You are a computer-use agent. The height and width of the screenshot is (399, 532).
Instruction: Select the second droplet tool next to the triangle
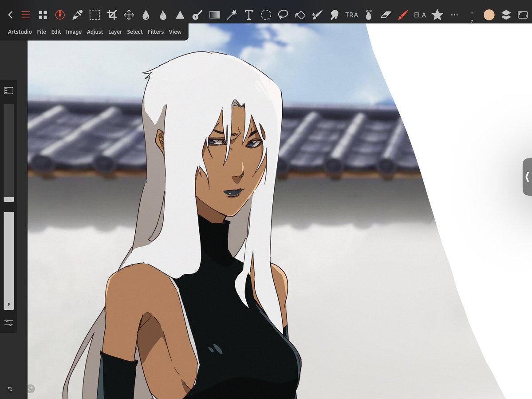(163, 15)
